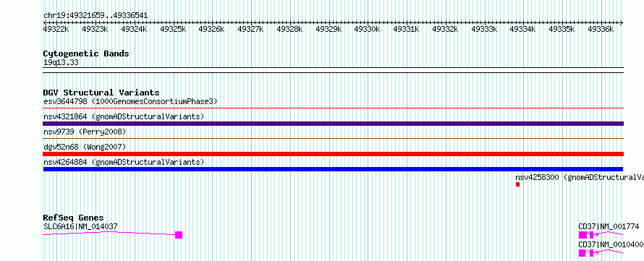
Task: Click the 49336k ruler position
Action: pos(601,29)
